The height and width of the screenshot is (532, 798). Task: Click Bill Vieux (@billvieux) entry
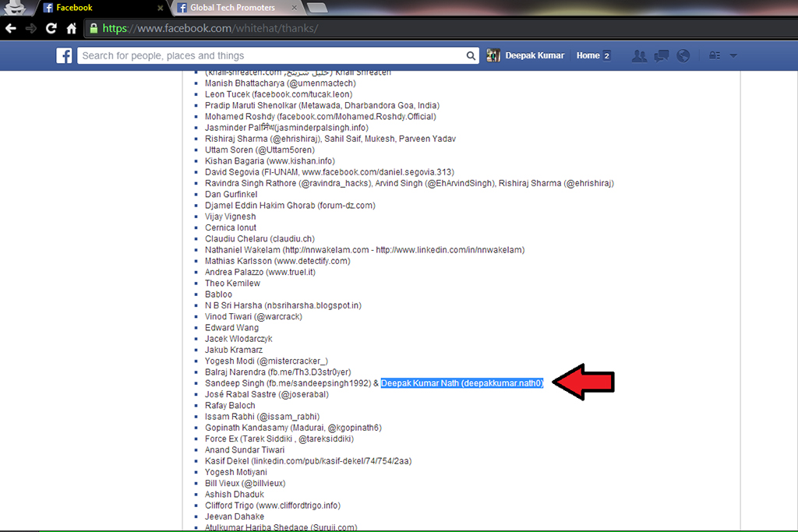point(245,483)
